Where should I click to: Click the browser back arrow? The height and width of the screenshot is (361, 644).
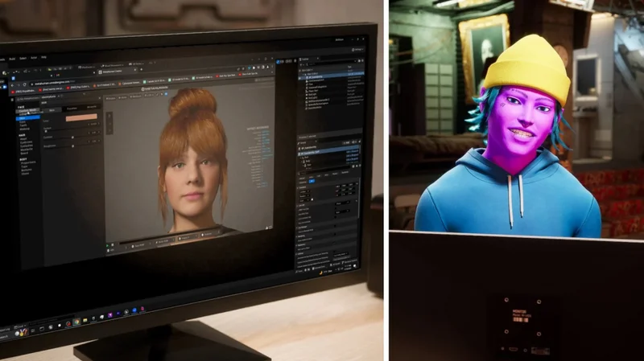12,85
